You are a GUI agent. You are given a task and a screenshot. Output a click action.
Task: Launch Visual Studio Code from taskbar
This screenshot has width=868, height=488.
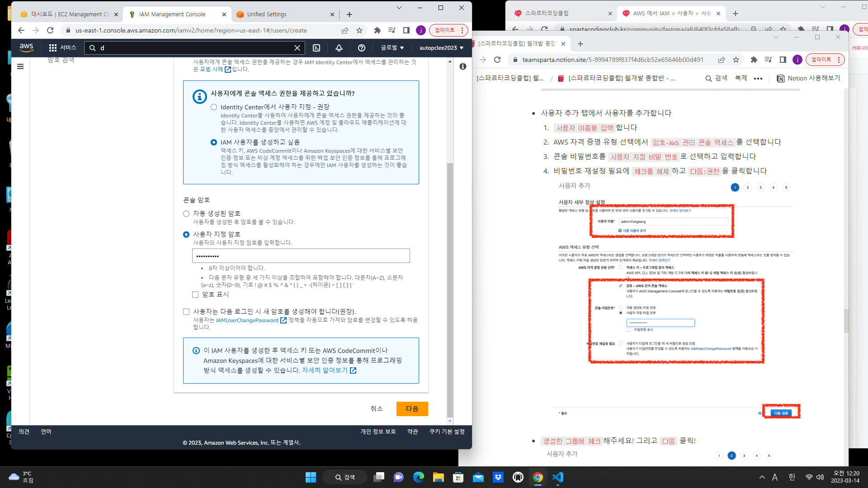[558, 477]
